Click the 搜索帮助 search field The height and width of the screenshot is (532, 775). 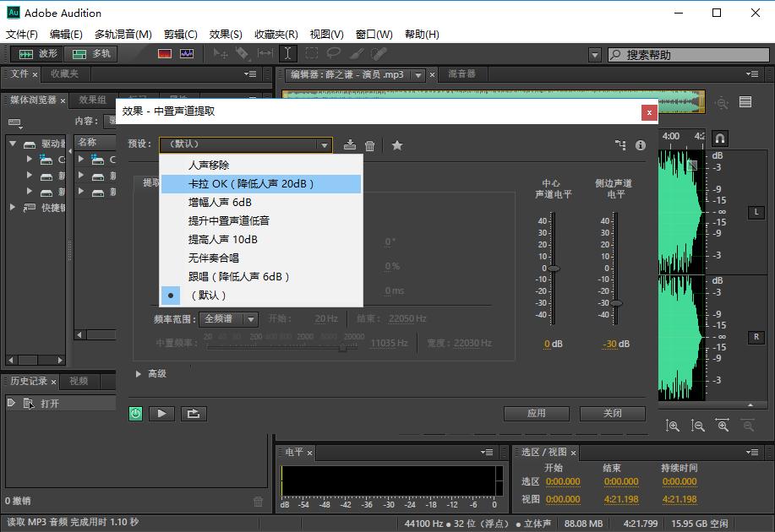689,53
